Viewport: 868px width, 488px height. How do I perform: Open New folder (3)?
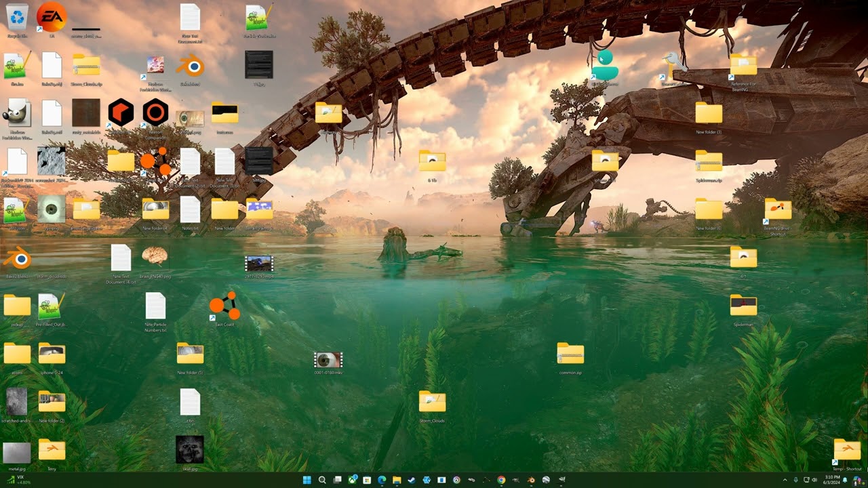[709, 114]
